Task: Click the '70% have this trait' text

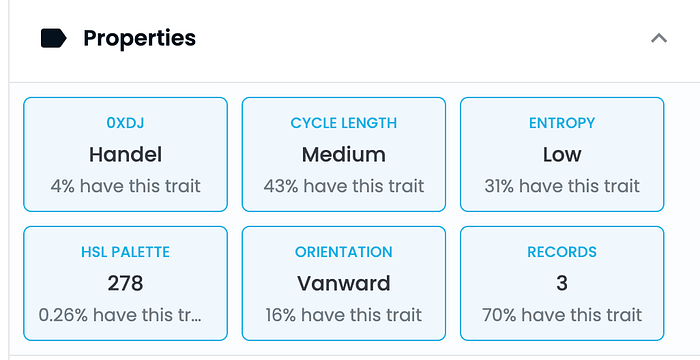Action: (x=562, y=315)
